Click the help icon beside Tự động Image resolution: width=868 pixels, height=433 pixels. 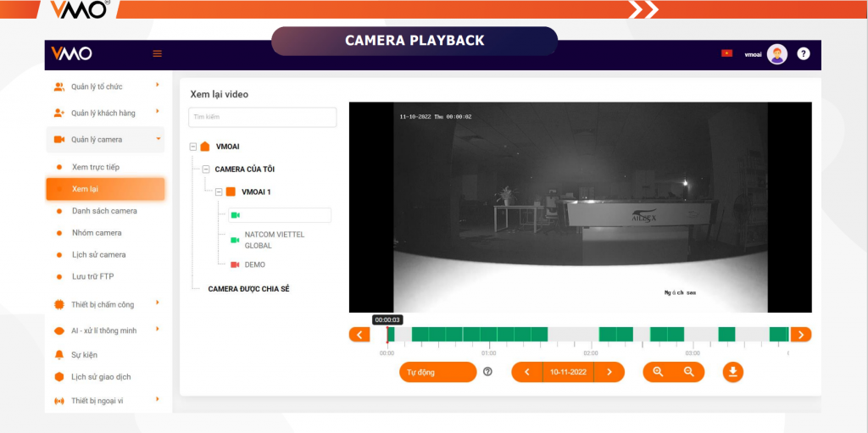pos(487,372)
